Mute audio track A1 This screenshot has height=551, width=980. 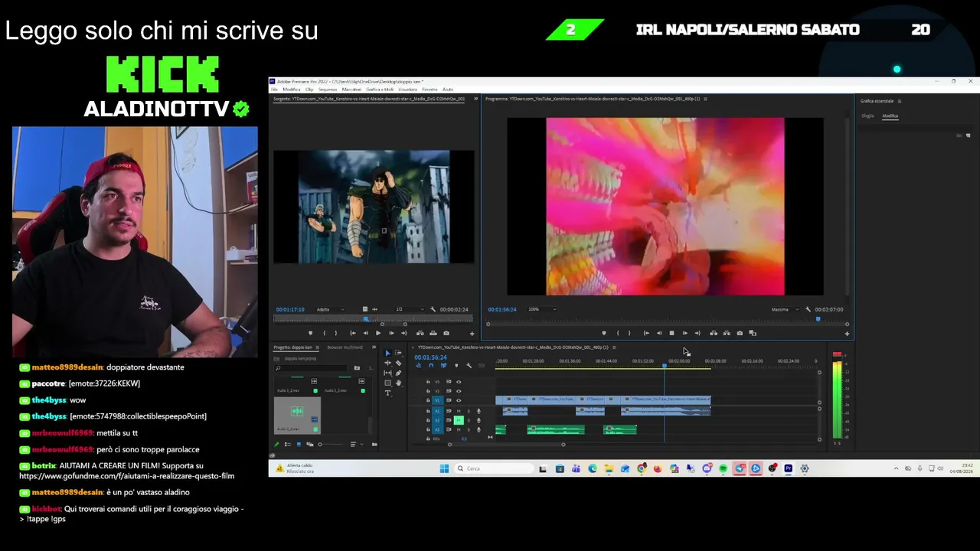(x=459, y=411)
